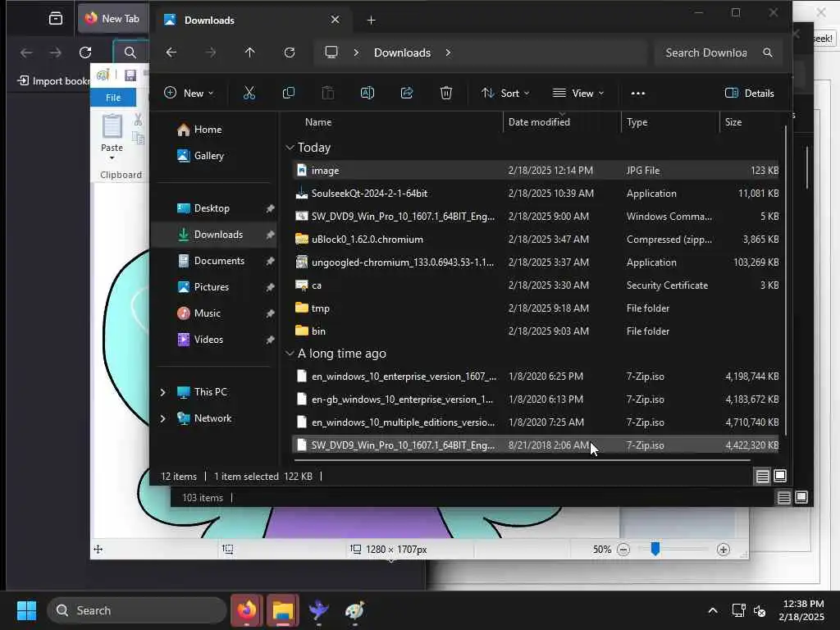The width and height of the screenshot is (840, 630).
Task: Click the horizontal scrollbar under the file list
Action: pyautogui.click(x=521, y=460)
